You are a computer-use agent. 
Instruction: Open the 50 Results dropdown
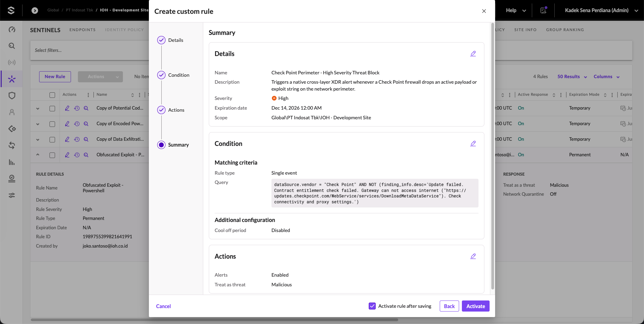pyautogui.click(x=572, y=77)
